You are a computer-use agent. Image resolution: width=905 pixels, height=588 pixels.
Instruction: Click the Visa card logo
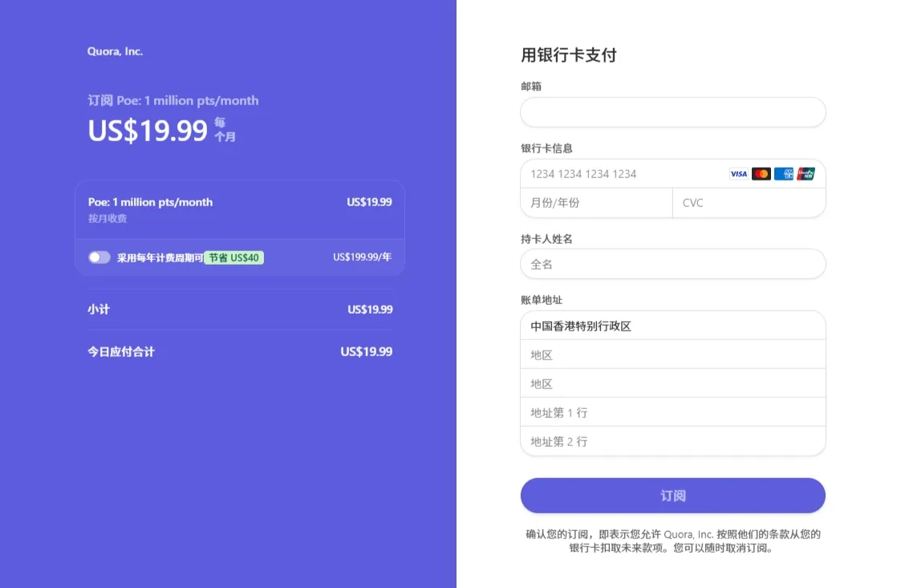[738, 174]
